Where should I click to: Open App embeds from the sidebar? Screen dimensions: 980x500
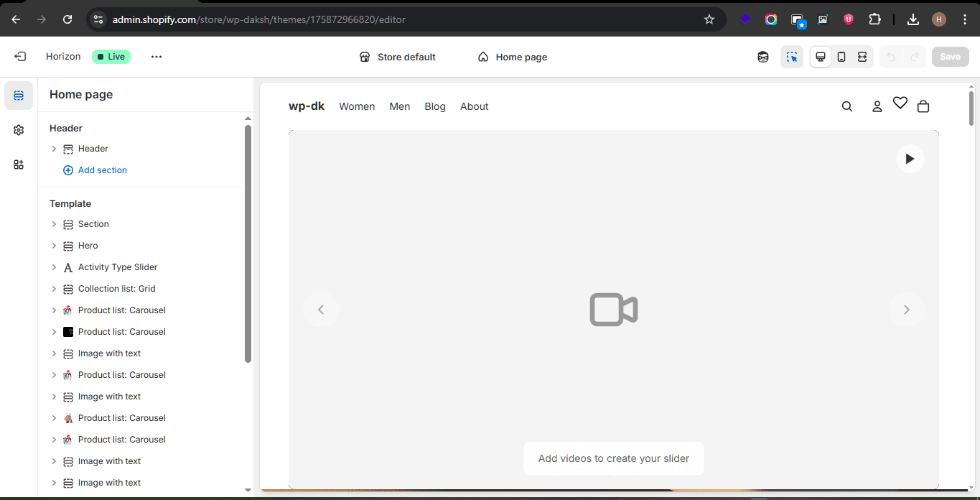(19, 165)
